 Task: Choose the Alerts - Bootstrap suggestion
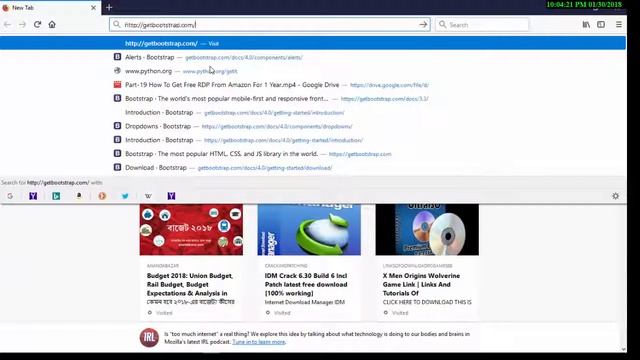point(313,57)
